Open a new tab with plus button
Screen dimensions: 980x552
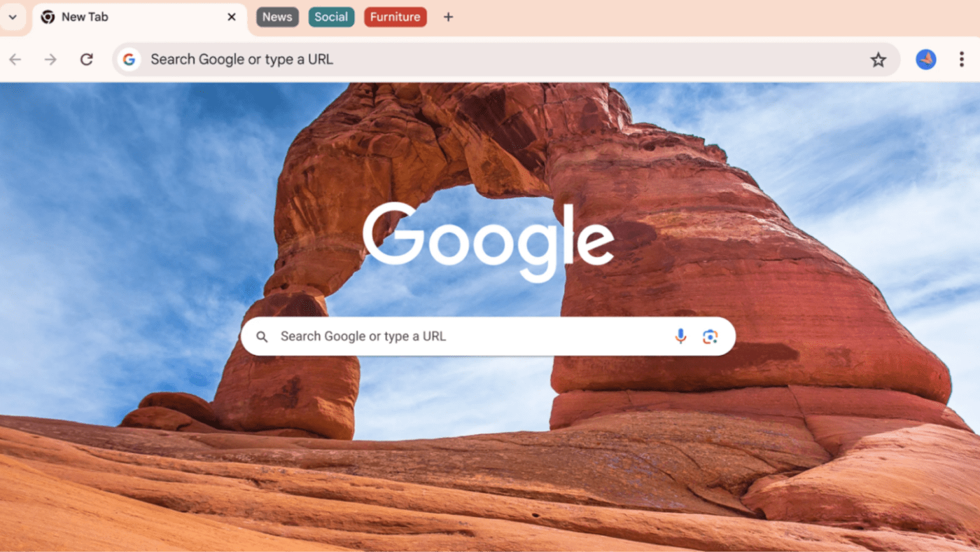pos(449,17)
